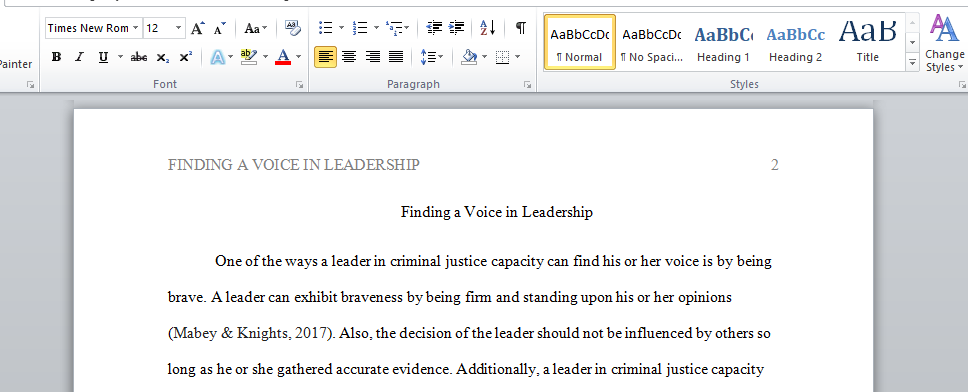
Task: Click the Borders icon
Action: tap(503, 57)
